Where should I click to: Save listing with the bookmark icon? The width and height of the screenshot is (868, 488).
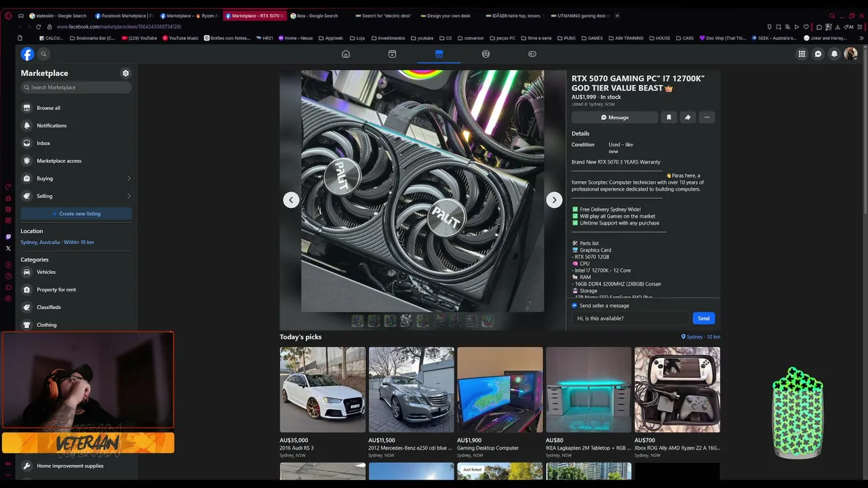(669, 117)
